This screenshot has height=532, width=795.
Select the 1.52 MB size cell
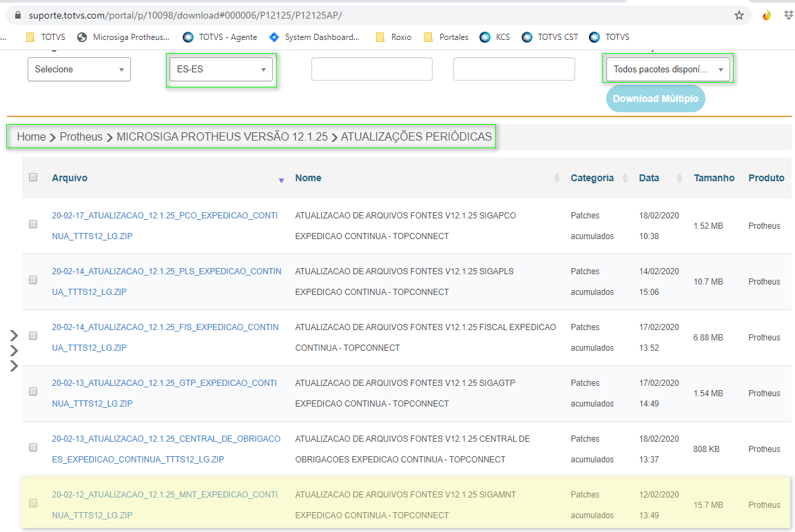pyautogui.click(x=708, y=226)
